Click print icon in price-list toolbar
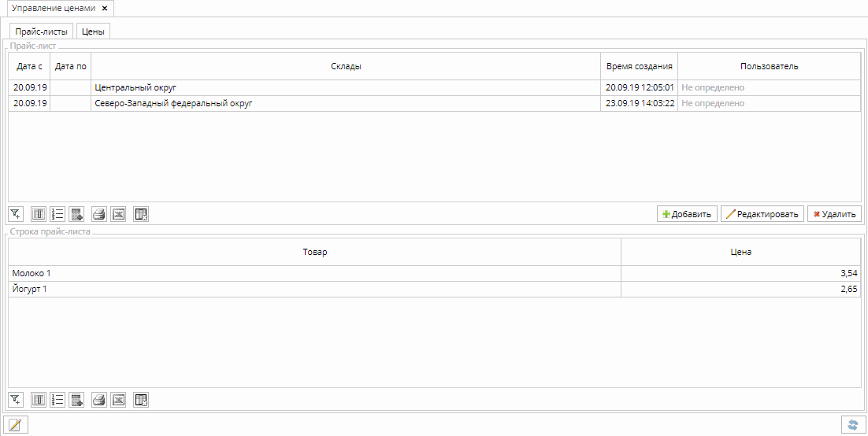 (x=99, y=214)
